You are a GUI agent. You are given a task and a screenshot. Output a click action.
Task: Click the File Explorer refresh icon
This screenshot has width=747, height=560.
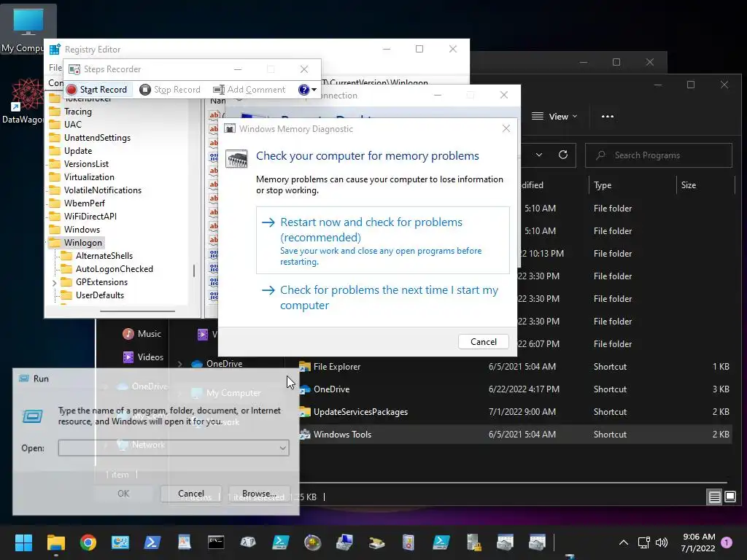(563, 155)
